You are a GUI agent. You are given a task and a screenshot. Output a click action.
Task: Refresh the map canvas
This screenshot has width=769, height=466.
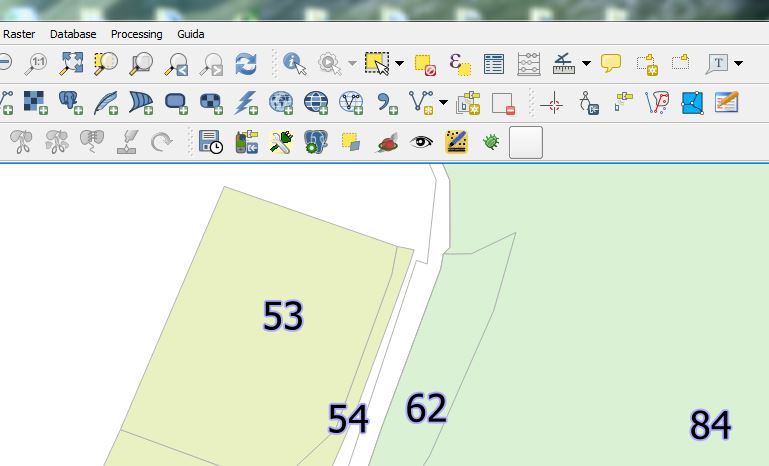click(x=246, y=63)
